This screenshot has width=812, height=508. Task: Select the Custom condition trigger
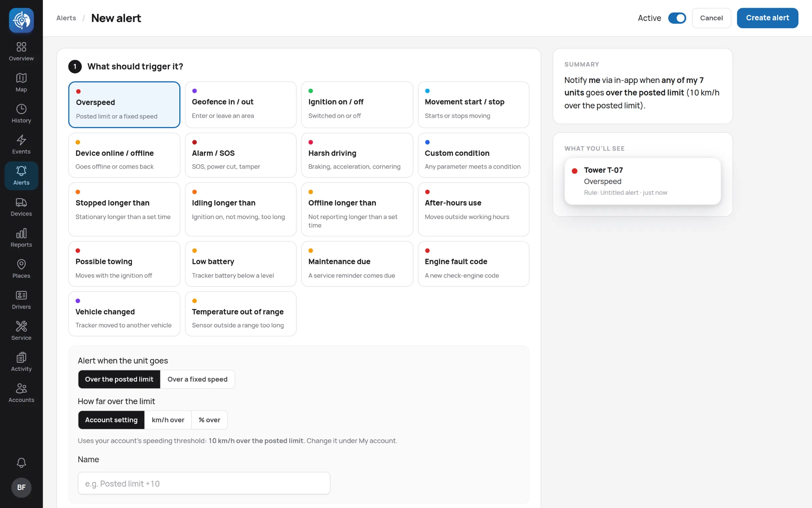point(474,155)
